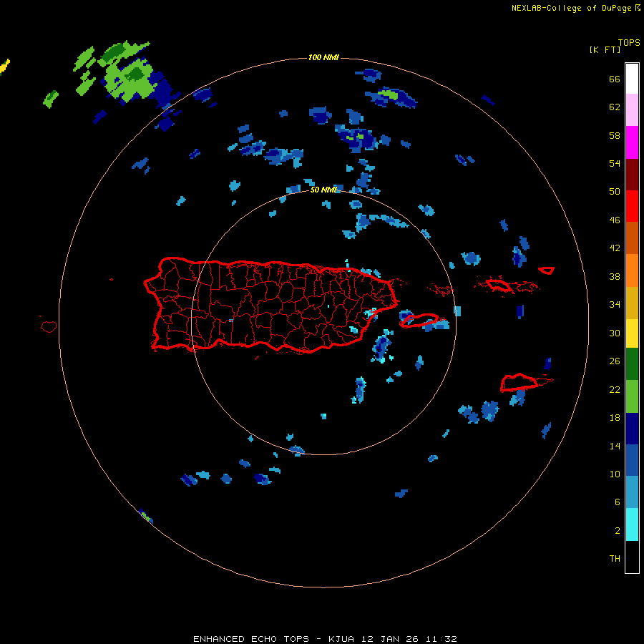Click the Vieques island outline

(x=419, y=321)
